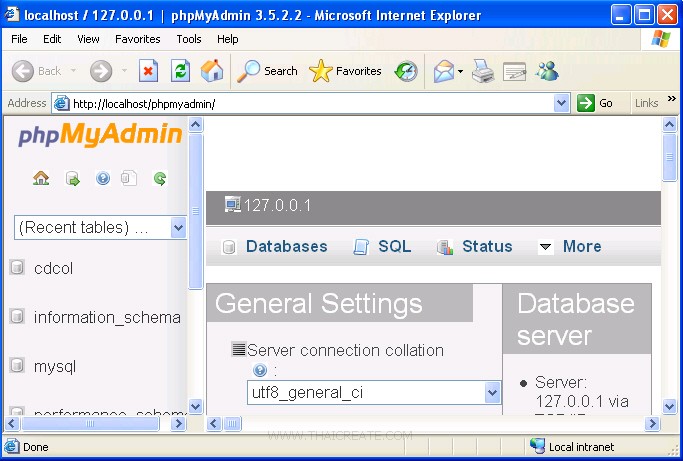Open the View menu
This screenshot has height=461, width=683.
coord(88,39)
